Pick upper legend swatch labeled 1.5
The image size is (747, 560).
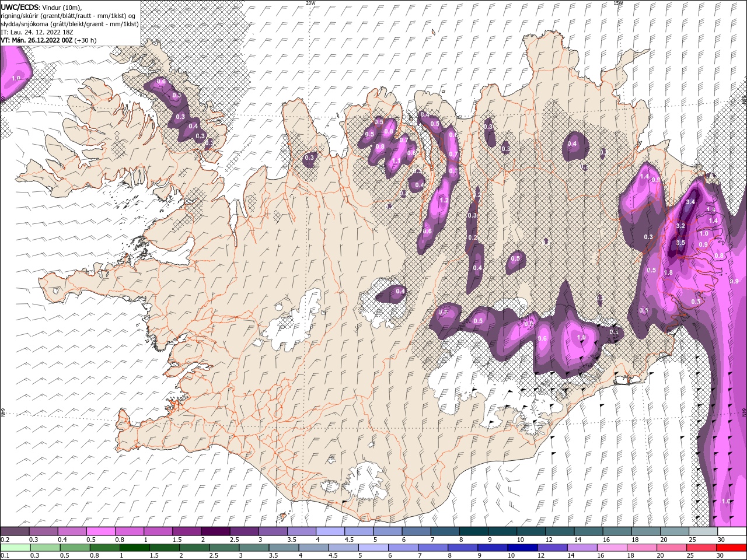click(187, 531)
